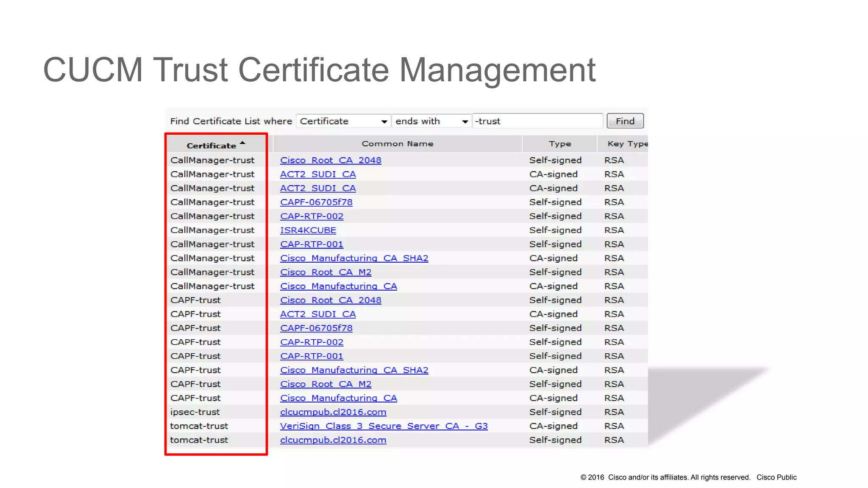The image size is (868, 488).
Task: Open clcucmpub.cl2016.com in ipsec-trust row
Action: 333,412
